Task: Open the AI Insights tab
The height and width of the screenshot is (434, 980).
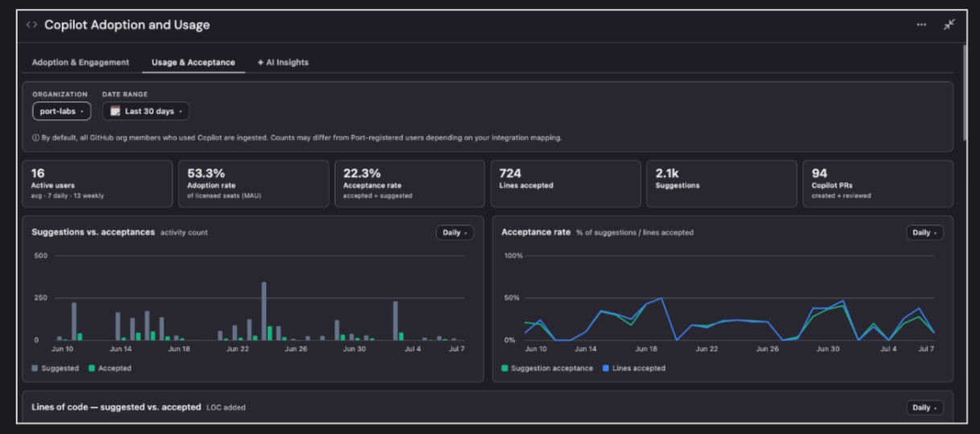Action: pyautogui.click(x=282, y=62)
